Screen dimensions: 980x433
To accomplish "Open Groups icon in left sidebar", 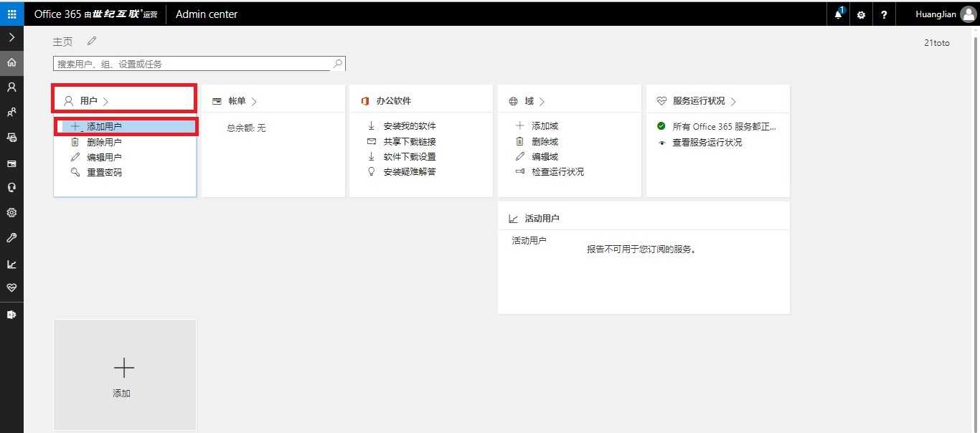I will click(x=11, y=113).
